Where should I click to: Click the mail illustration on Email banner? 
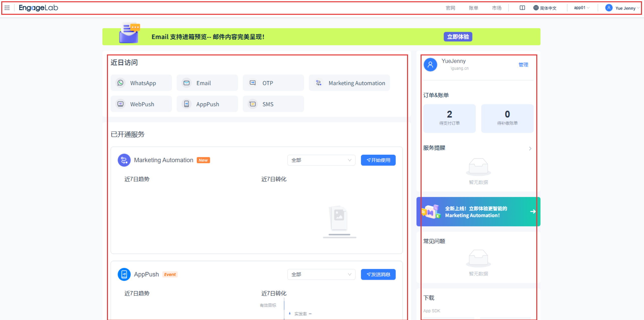(130, 33)
